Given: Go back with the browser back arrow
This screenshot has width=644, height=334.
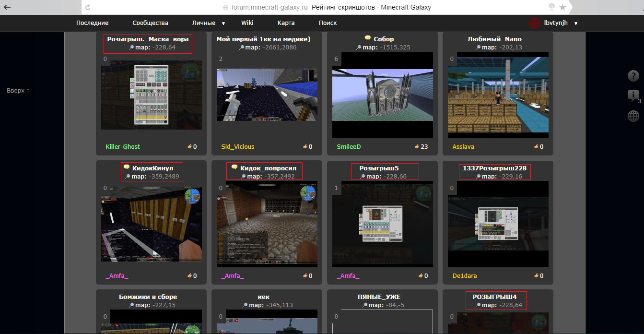Looking at the screenshot, I should coord(7,7).
